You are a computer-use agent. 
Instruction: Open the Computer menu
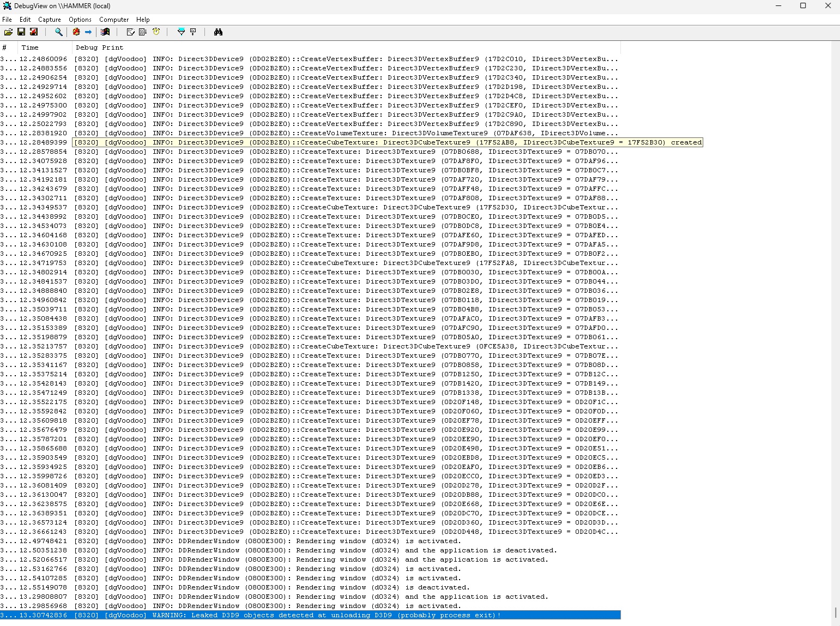tap(114, 20)
